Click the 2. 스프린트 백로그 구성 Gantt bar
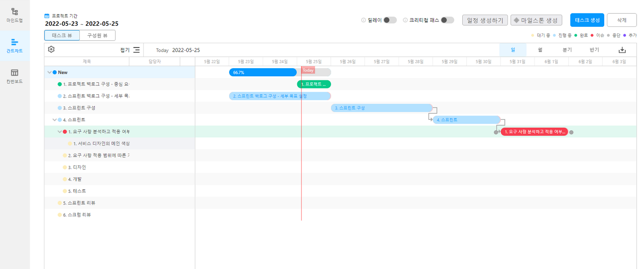The height and width of the screenshot is (269, 644). 280,96
